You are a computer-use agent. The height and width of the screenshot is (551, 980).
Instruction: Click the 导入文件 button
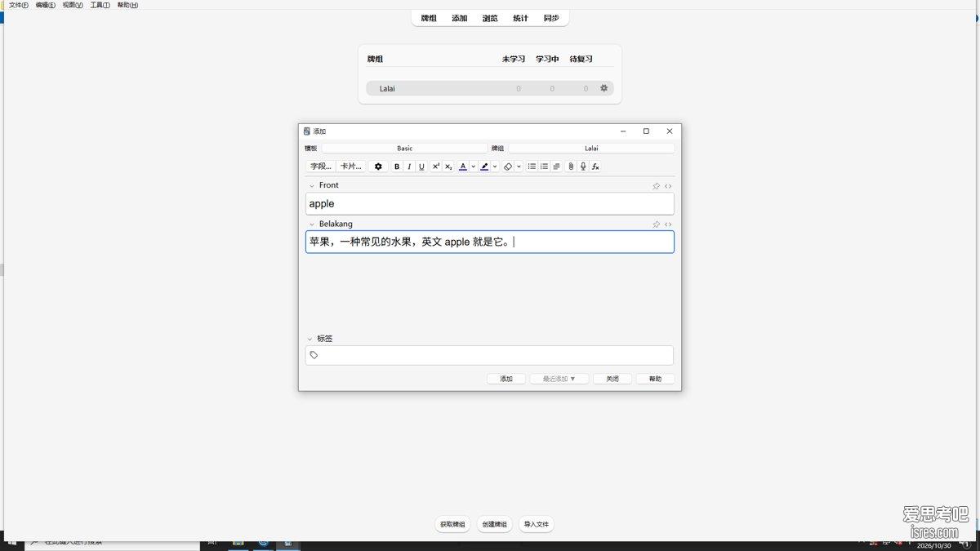pos(537,524)
